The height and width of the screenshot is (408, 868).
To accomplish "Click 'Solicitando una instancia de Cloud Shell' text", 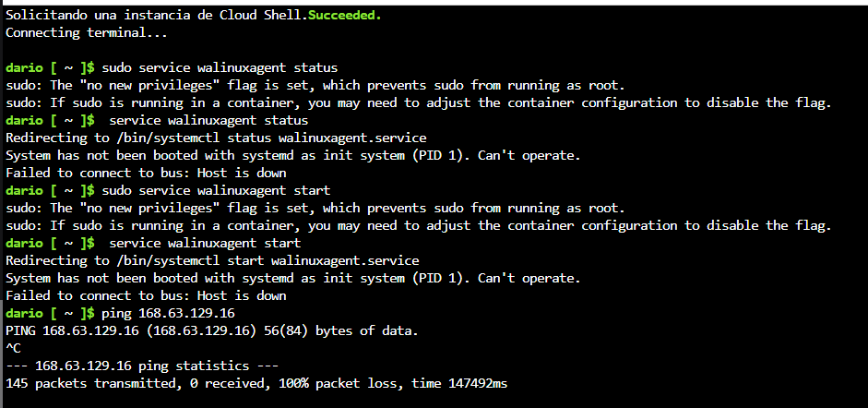I will tap(153, 15).
